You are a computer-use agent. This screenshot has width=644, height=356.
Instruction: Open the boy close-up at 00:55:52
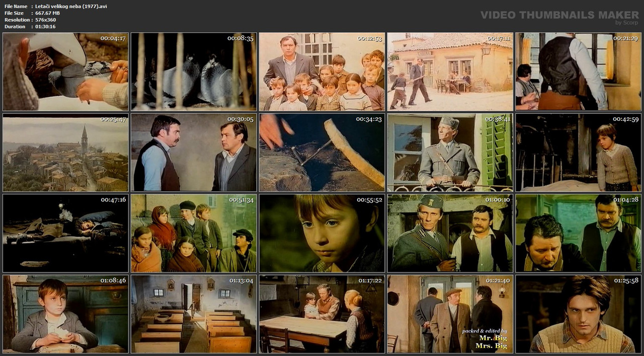point(322,233)
